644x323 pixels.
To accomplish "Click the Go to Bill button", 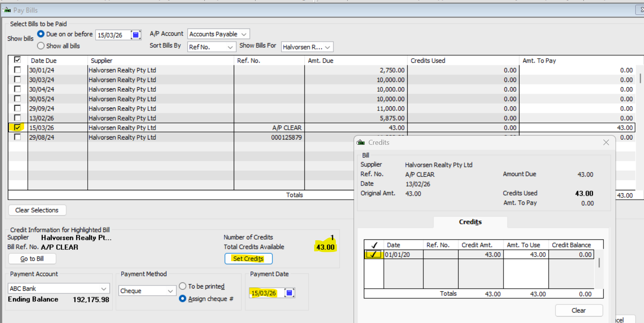I will 32,259.
